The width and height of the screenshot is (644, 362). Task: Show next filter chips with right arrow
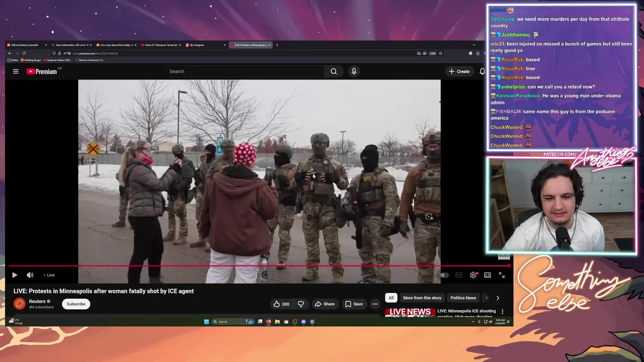click(x=498, y=298)
